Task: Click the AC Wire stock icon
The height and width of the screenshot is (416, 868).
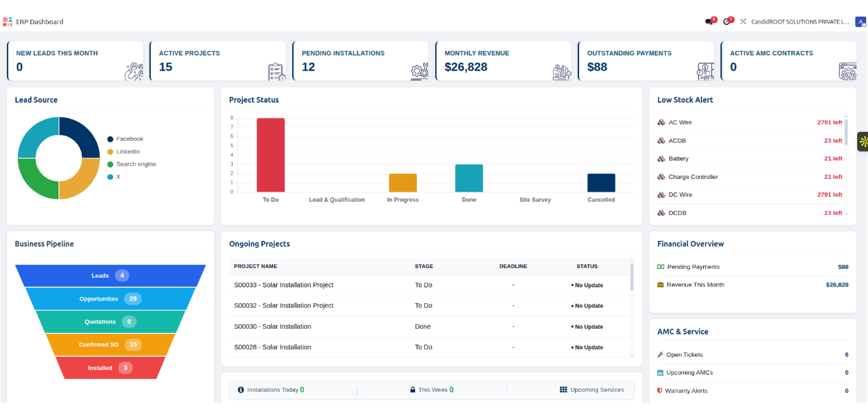Action: pos(661,122)
